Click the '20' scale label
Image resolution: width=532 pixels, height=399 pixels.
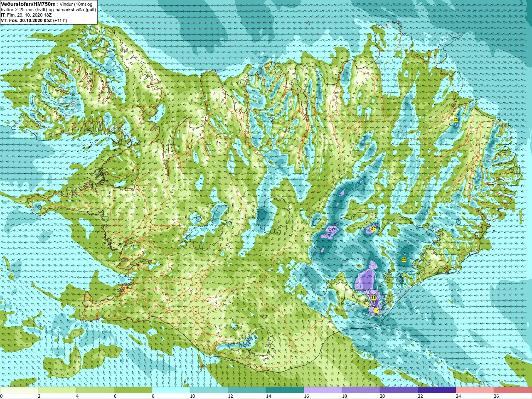(x=382, y=396)
